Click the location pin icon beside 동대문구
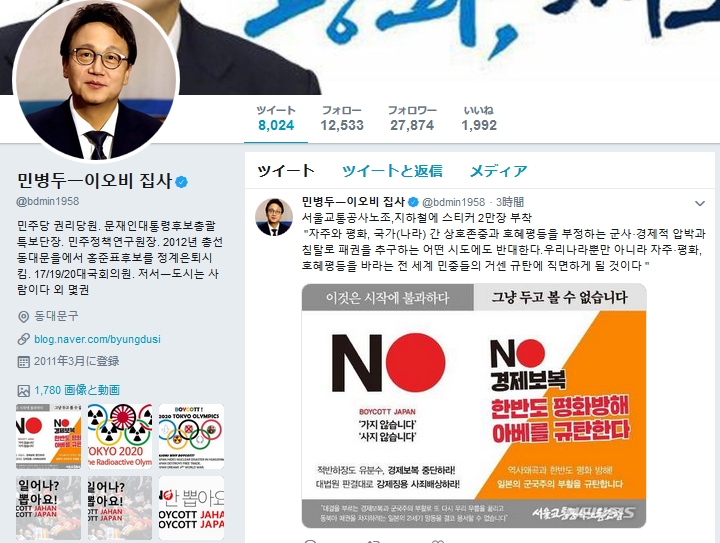Image resolution: width=720 pixels, height=543 pixels. (x=23, y=316)
